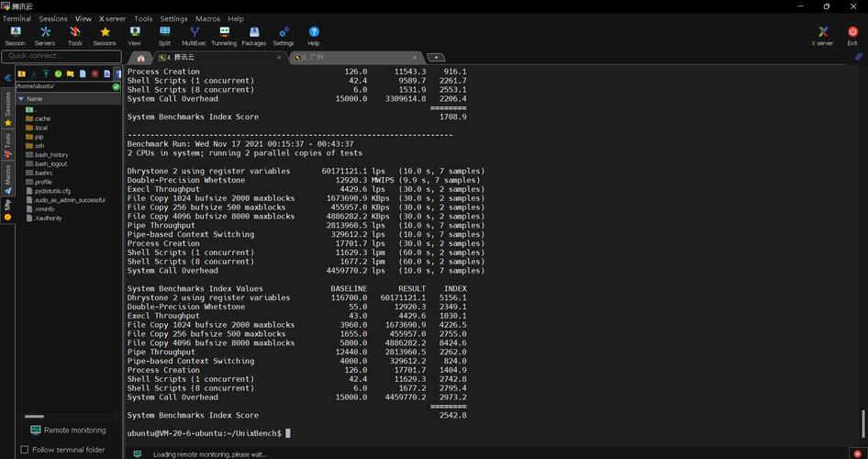Collapse sidebar with double-chevron icon

[x=7, y=77]
